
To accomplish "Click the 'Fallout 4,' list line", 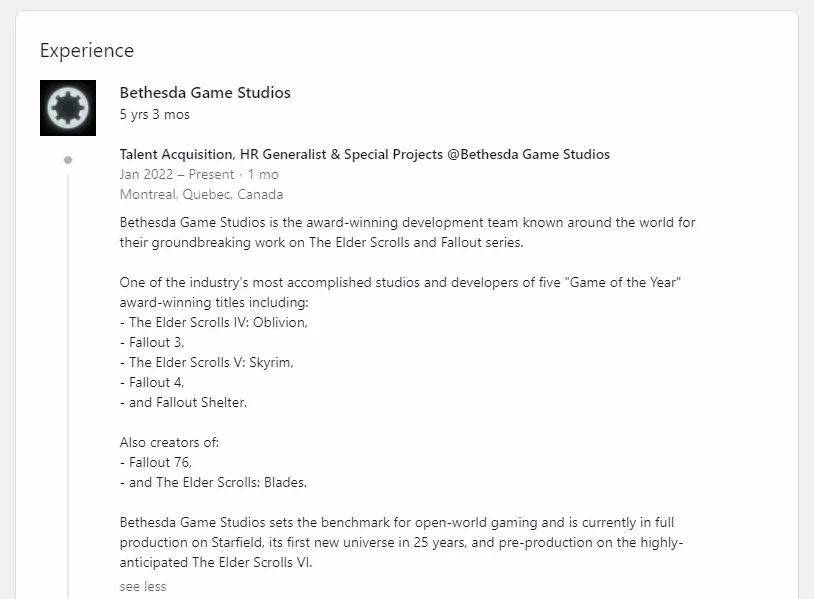I will tap(152, 383).
